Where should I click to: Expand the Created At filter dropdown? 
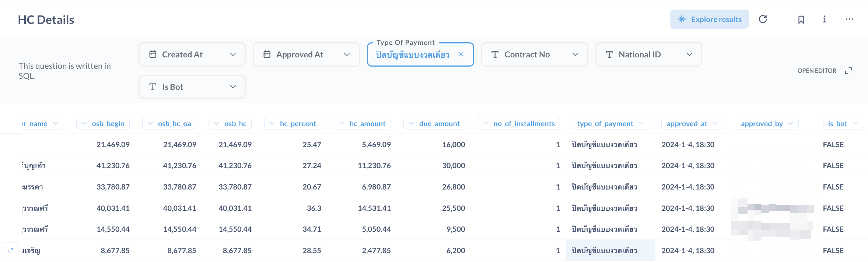point(233,54)
